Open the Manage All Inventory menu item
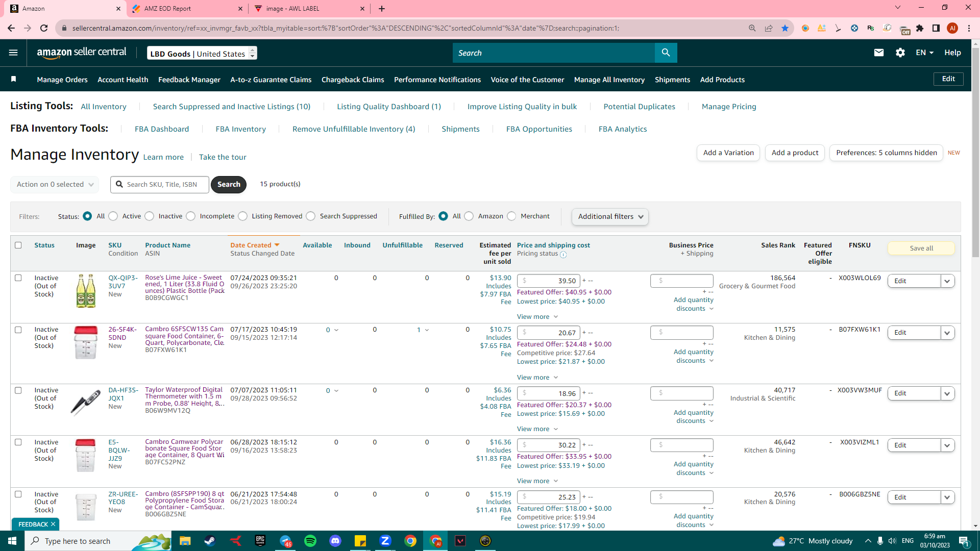 tap(609, 80)
